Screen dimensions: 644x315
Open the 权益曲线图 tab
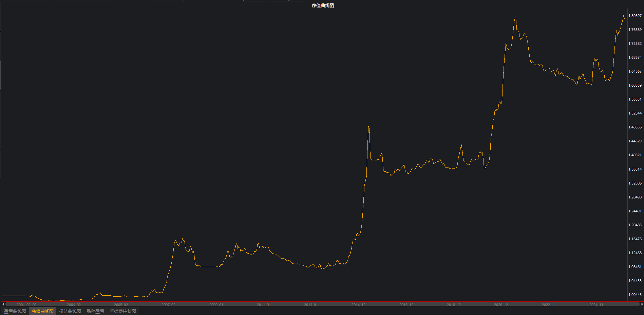point(70,311)
